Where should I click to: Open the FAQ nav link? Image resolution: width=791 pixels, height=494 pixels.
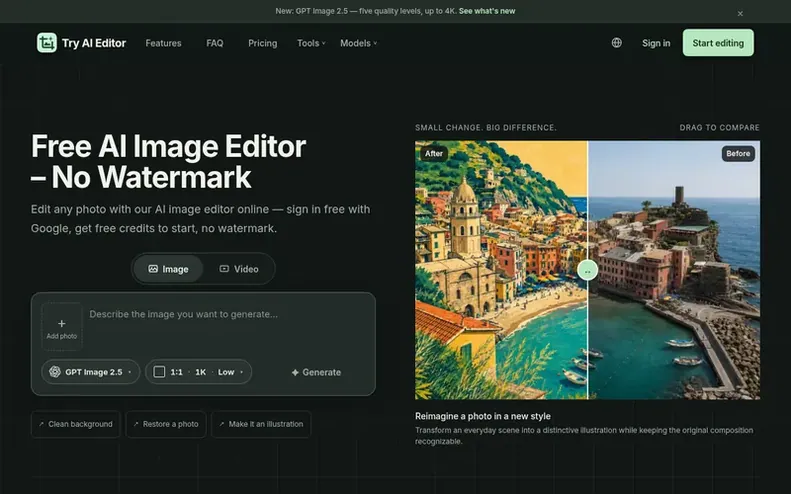tap(214, 43)
